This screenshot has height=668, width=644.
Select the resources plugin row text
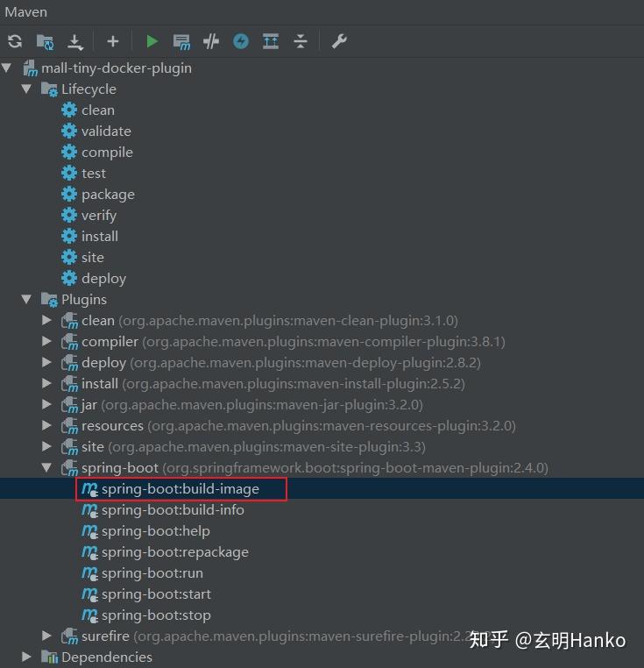point(298,426)
